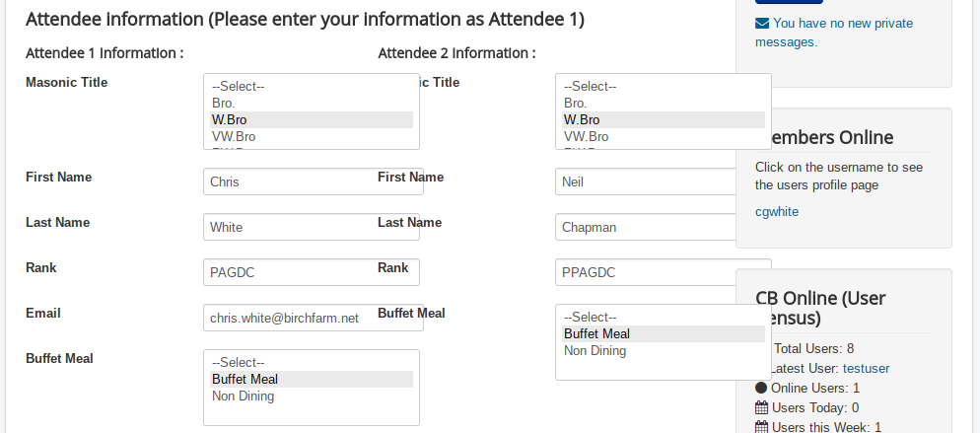
Task: Select W.Bro in Attendee 1 Masonic Title
Action: [x=311, y=119]
